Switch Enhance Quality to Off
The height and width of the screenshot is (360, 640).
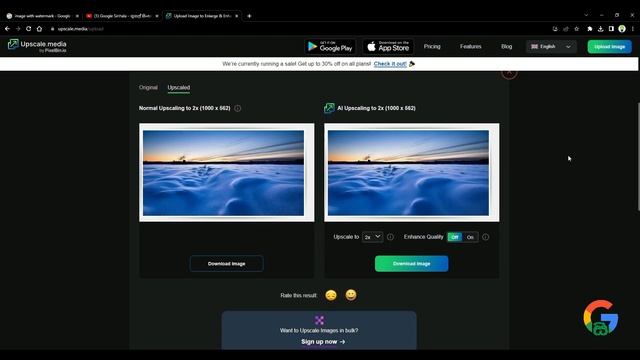[455, 237]
